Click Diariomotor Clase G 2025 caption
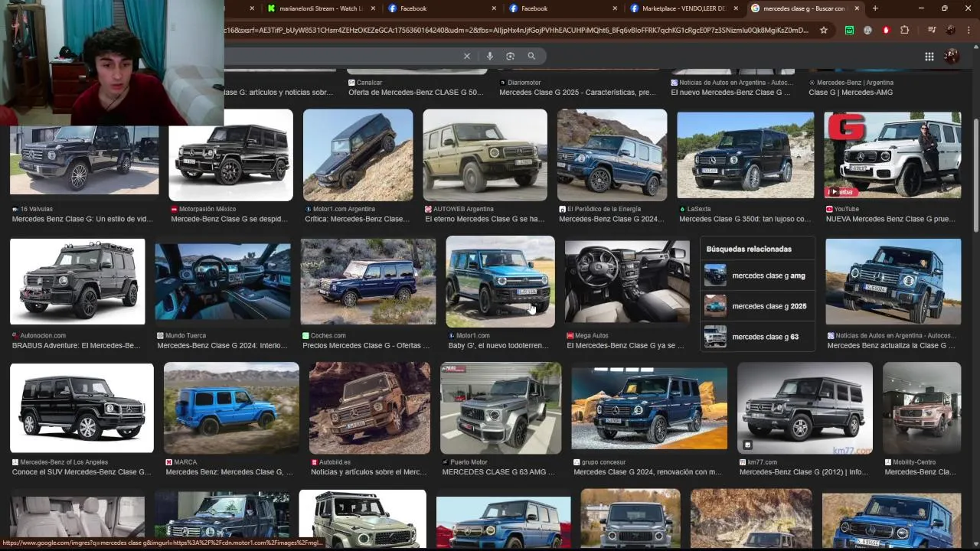The height and width of the screenshot is (551, 980). pos(577,93)
